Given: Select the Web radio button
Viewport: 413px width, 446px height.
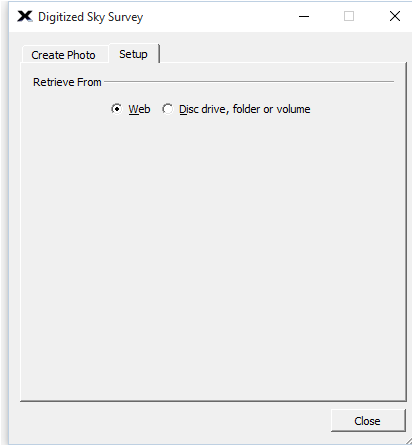Looking at the screenshot, I should 116,109.
